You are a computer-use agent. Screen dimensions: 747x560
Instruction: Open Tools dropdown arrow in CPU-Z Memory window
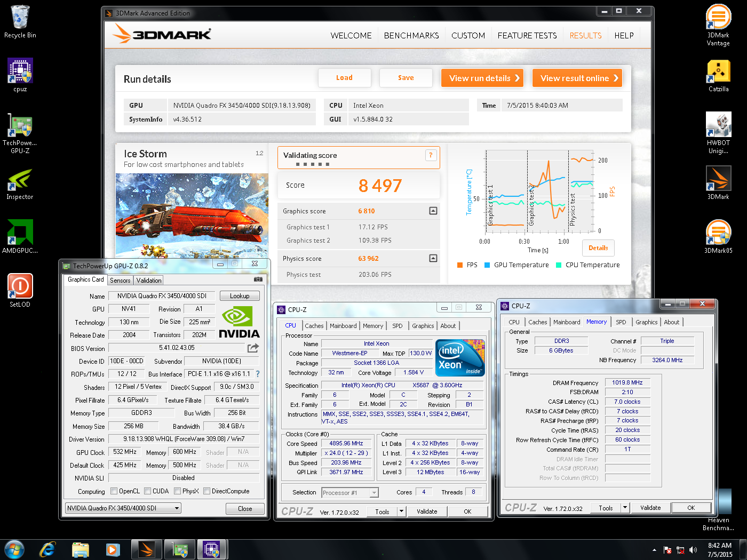tap(625, 508)
